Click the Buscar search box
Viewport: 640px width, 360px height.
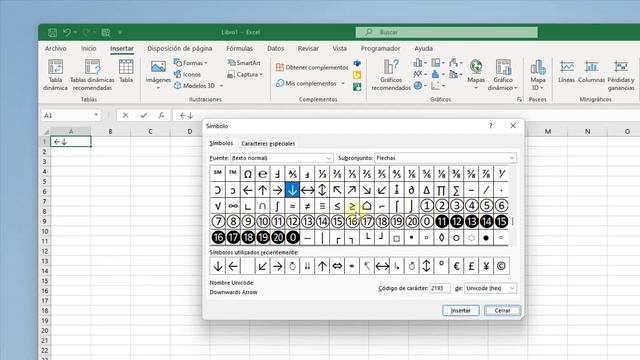[447, 32]
